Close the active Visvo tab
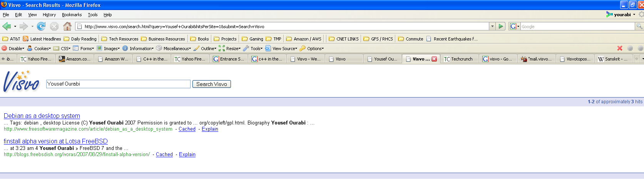Screen dimensions: 644x185 [x=434, y=59]
